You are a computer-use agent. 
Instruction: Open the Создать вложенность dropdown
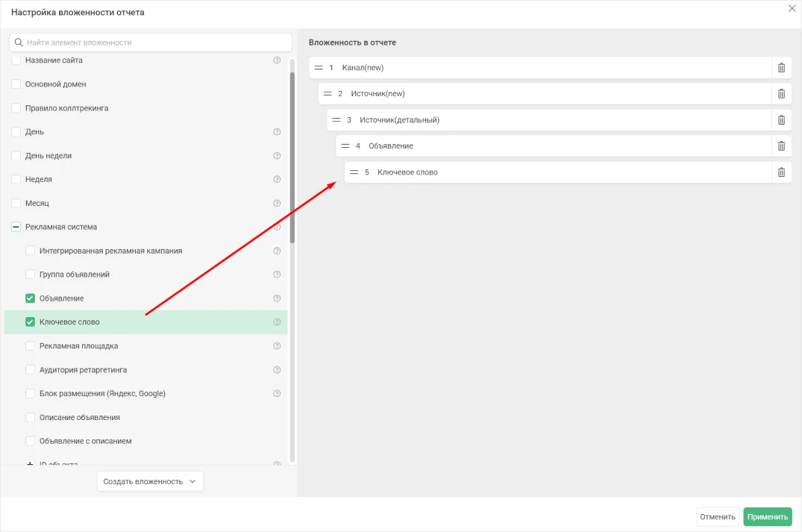pos(150,482)
